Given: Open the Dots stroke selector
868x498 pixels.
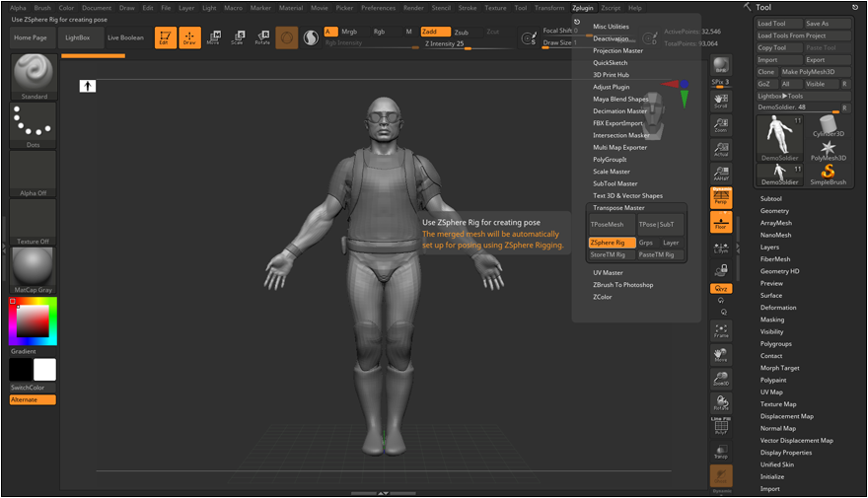Looking at the screenshot, I should click(34, 125).
